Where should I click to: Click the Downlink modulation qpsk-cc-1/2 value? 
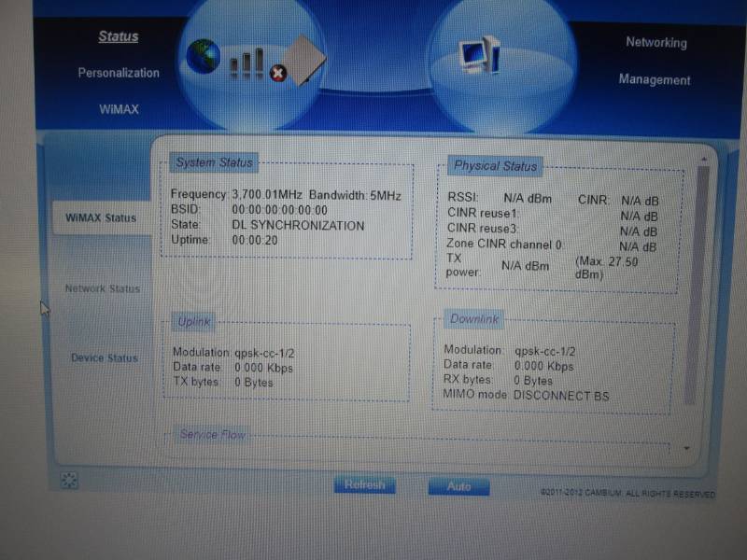tap(544, 352)
